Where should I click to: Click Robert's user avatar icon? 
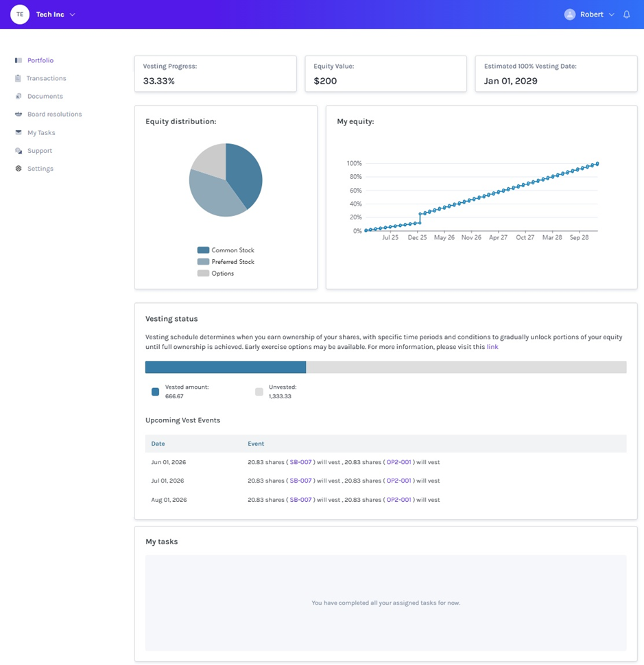pyautogui.click(x=570, y=14)
